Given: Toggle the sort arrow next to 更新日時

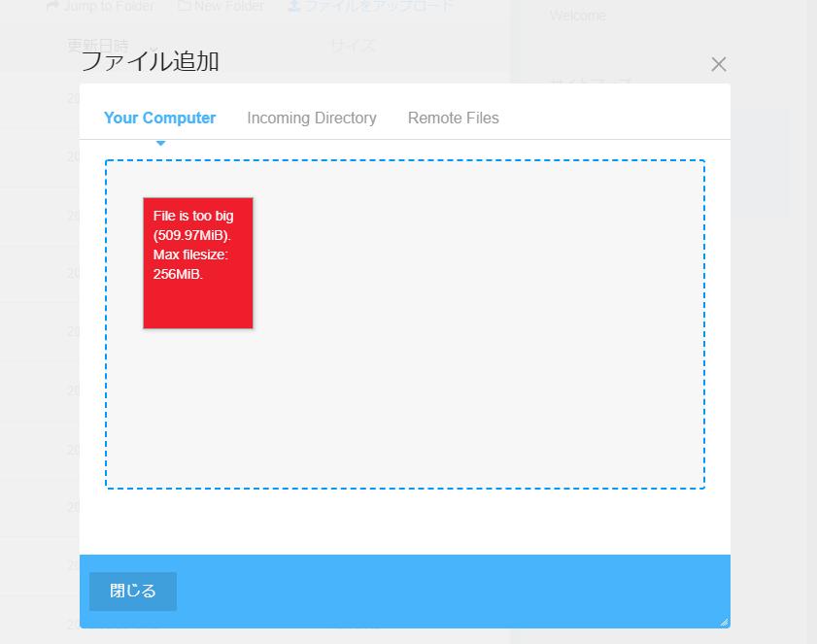Looking at the screenshot, I should 153,48.
